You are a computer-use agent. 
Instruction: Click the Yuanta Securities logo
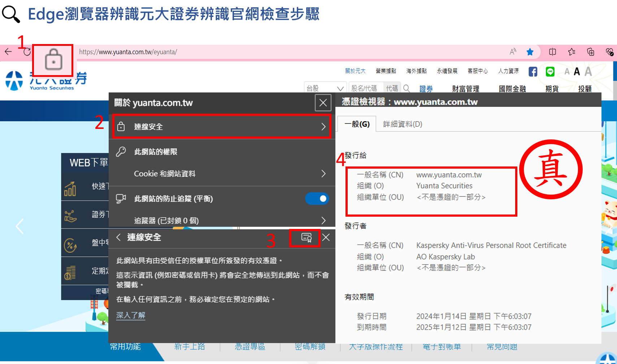click(46, 80)
